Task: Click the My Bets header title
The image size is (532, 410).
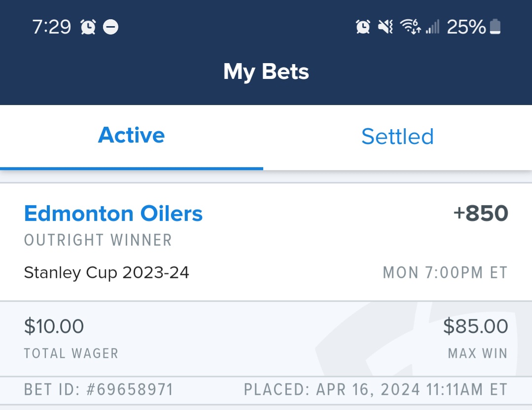Action: [266, 72]
